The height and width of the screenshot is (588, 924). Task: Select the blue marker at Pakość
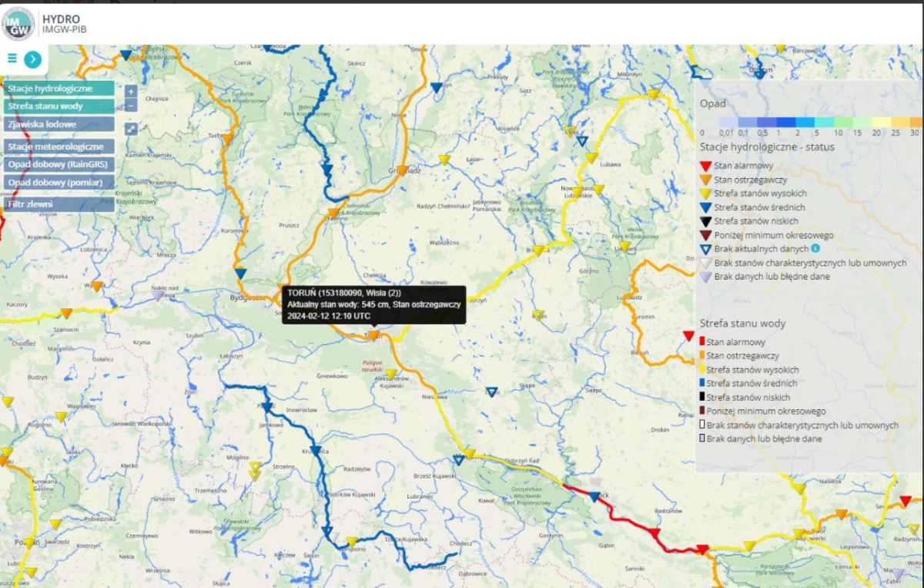[x=267, y=407]
